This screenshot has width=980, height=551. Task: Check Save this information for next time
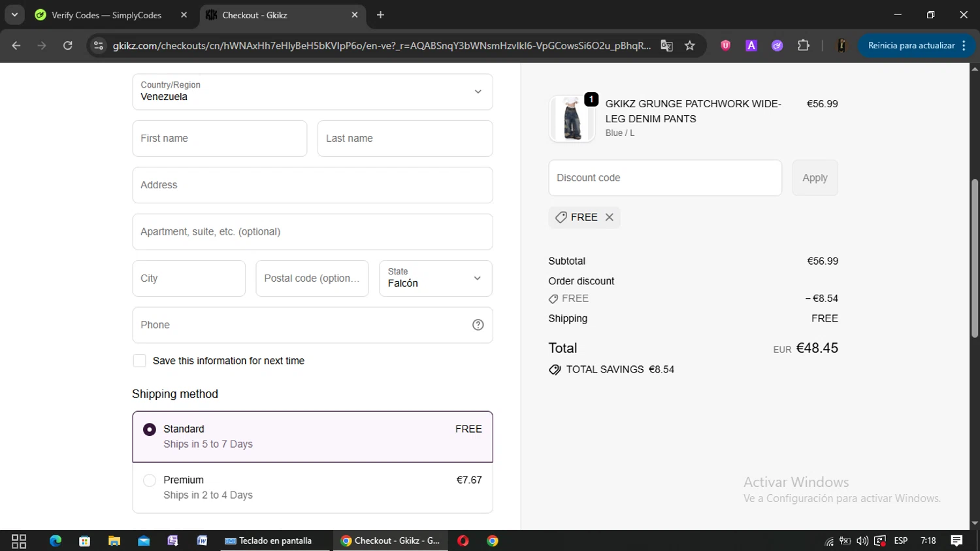139,361
